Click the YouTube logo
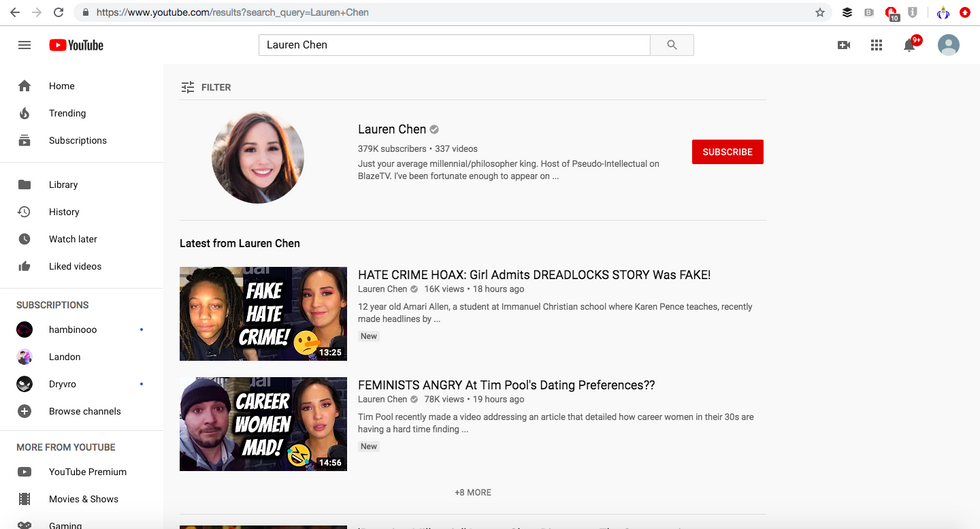The width and height of the screenshot is (980, 529). coord(76,45)
